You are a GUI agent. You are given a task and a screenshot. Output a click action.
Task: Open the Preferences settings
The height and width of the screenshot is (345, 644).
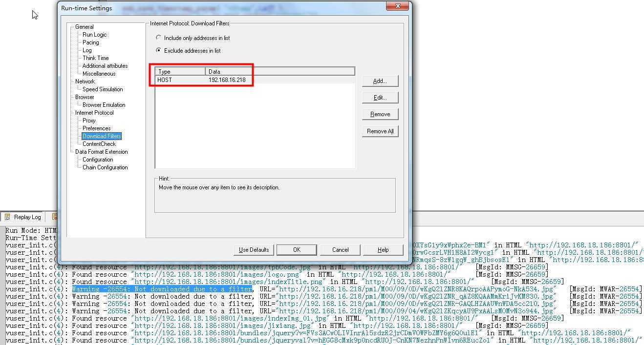click(x=96, y=128)
